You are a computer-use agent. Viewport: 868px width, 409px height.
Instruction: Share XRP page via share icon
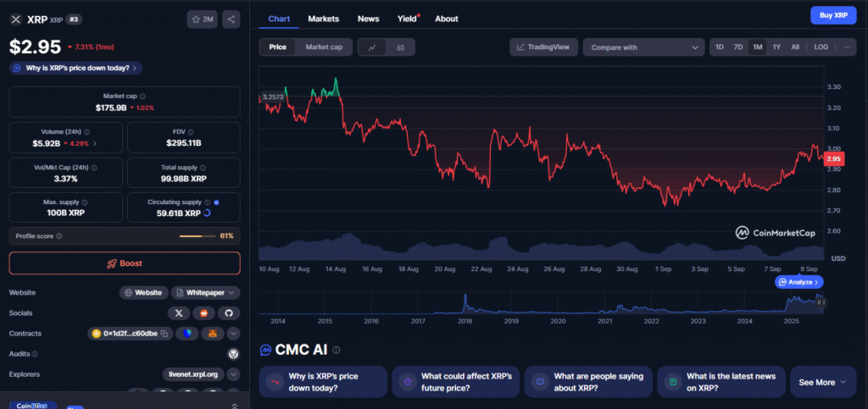click(231, 19)
